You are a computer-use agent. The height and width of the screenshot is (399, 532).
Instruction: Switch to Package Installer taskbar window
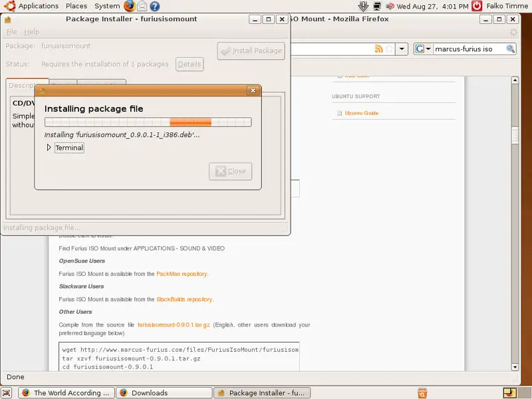(x=261, y=393)
